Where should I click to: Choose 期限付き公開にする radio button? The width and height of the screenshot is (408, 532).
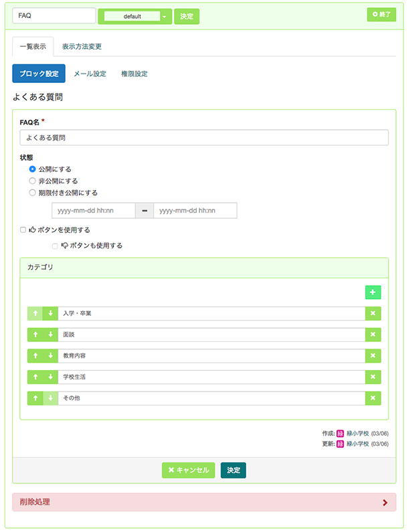[32, 193]
